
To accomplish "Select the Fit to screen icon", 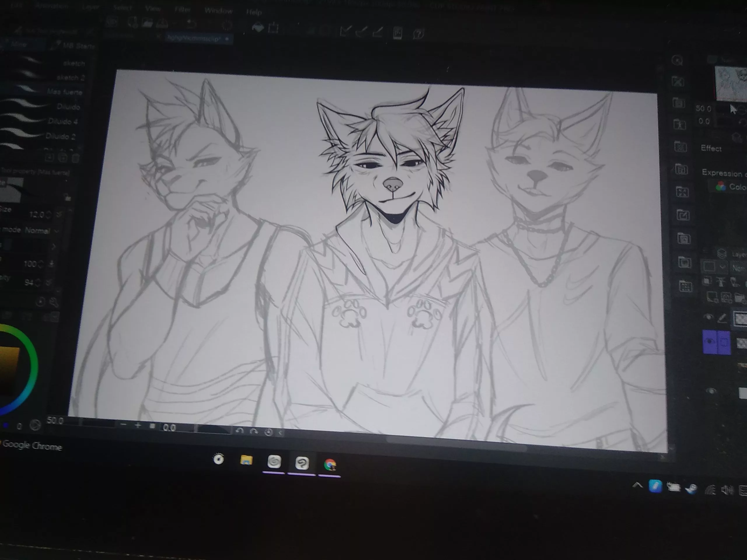I will (x=153, y=426).
